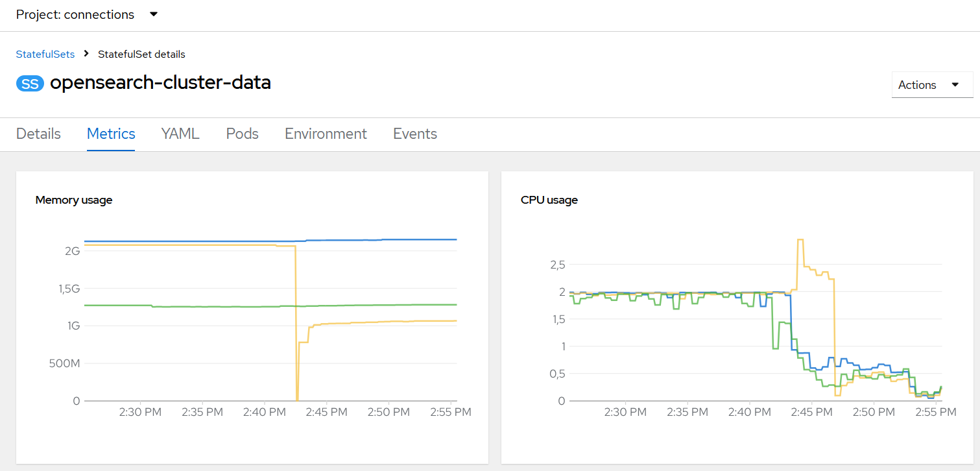Screen dimensions: 980x471
Task: Switch to the Details tab
Action: [x=38, y=134]
